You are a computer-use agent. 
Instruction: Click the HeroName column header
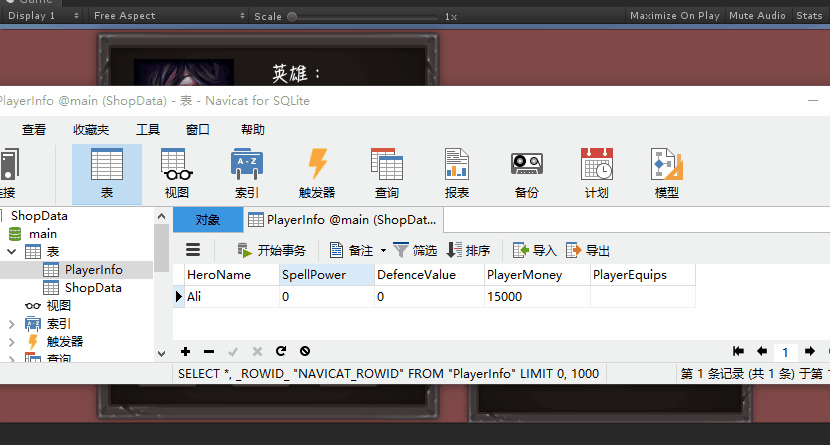click(x=232, y=275)
